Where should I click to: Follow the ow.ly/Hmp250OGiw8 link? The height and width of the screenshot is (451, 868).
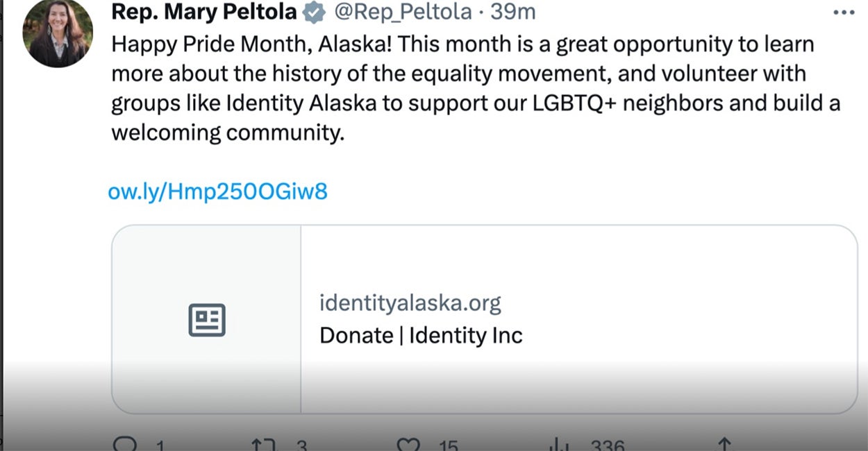[x=217, y=192]
